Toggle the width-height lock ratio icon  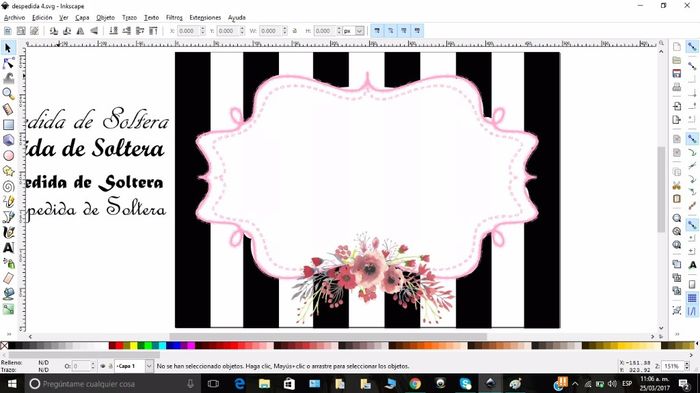[295, 31]
